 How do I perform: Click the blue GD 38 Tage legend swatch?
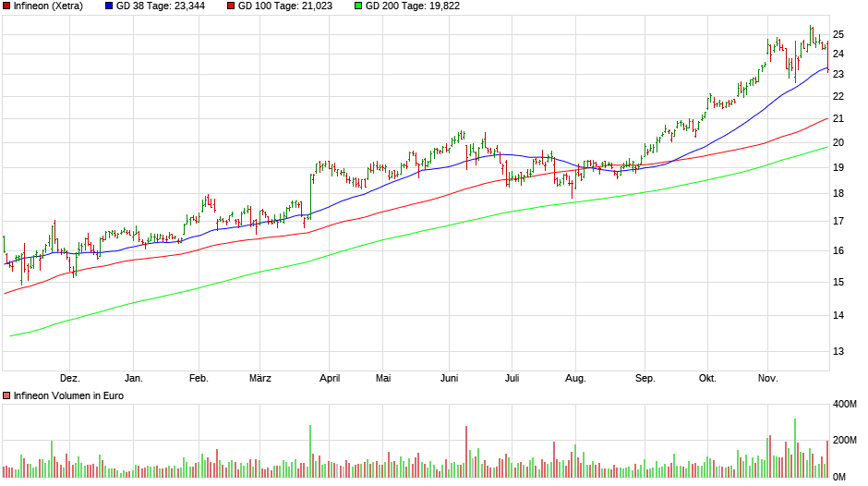coord(109,6)
